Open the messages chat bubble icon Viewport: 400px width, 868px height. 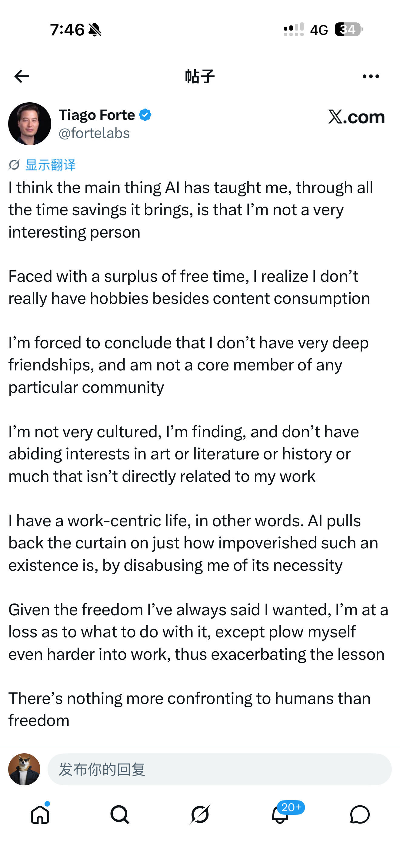tap(360, 814)
